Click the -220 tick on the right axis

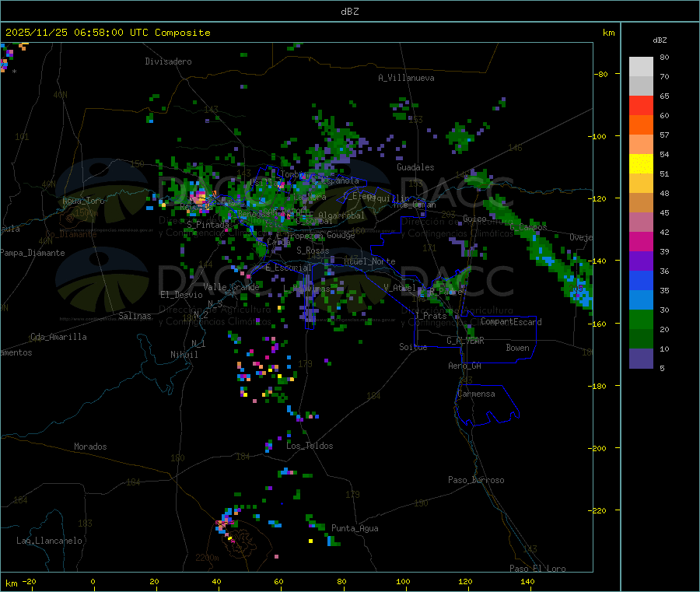(597, 511)
